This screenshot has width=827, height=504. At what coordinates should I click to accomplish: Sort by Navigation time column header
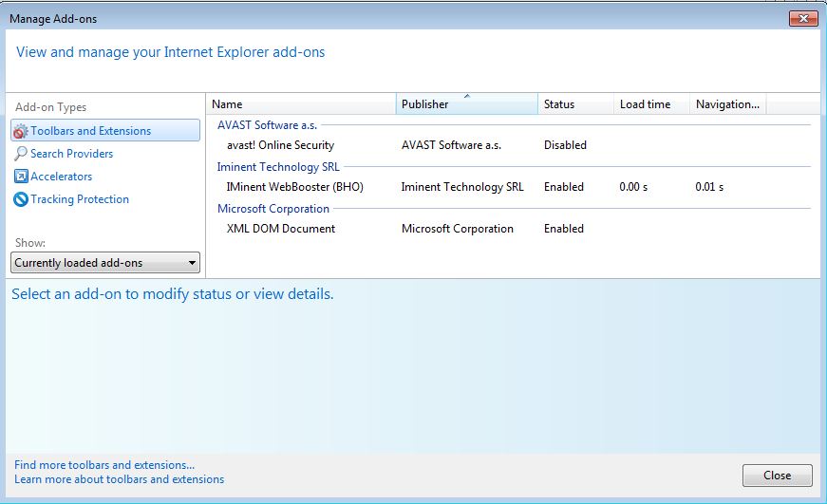[728, 103]
